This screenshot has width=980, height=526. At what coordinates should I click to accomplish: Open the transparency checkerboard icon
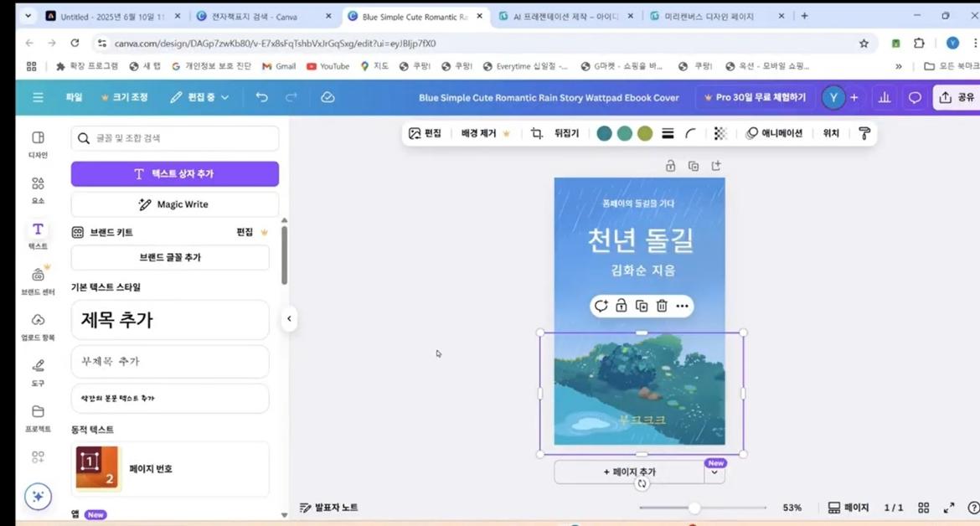[720, 133]
